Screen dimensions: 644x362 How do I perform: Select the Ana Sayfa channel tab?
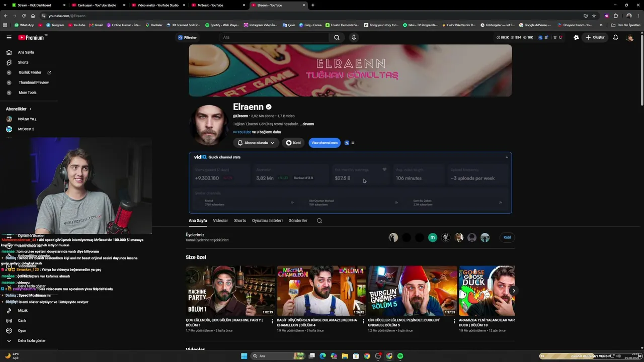(198, 221)
